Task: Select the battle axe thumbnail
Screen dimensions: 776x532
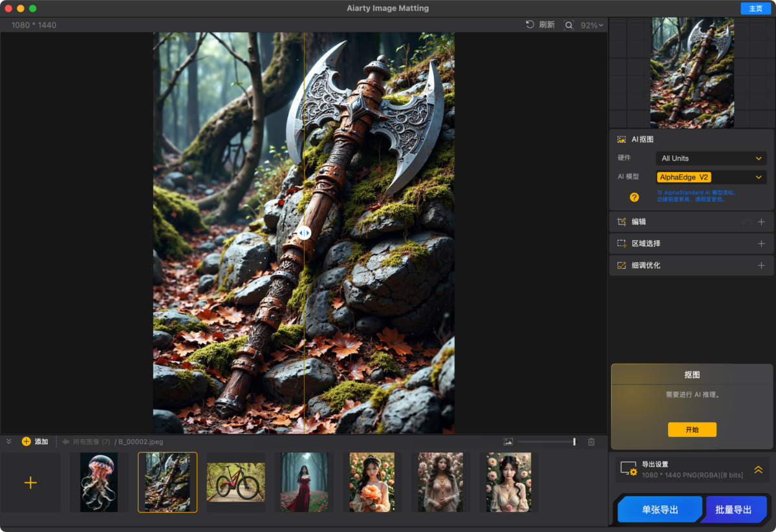Action: click(167, 482)
